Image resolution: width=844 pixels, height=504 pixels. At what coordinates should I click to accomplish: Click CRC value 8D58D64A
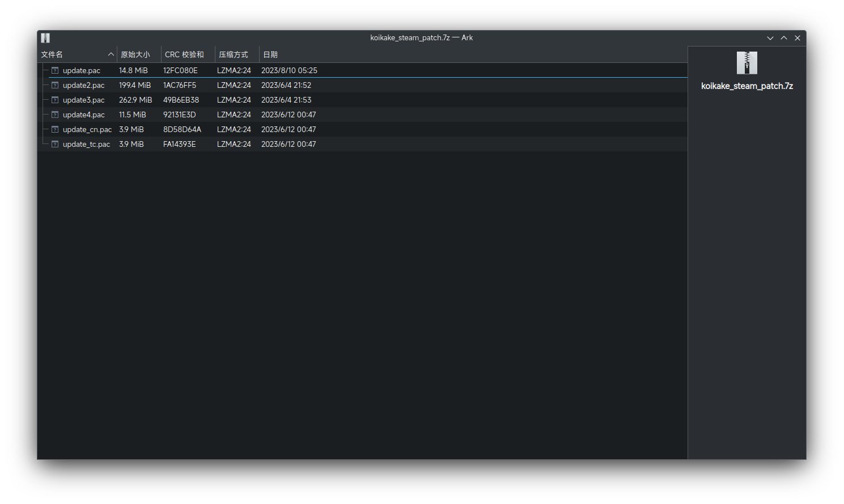[182, 129]
